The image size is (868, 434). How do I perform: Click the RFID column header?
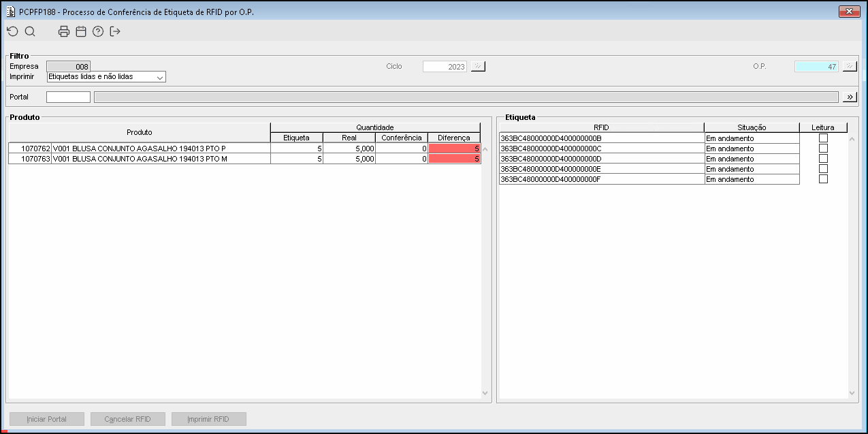[x=601, y=127]
